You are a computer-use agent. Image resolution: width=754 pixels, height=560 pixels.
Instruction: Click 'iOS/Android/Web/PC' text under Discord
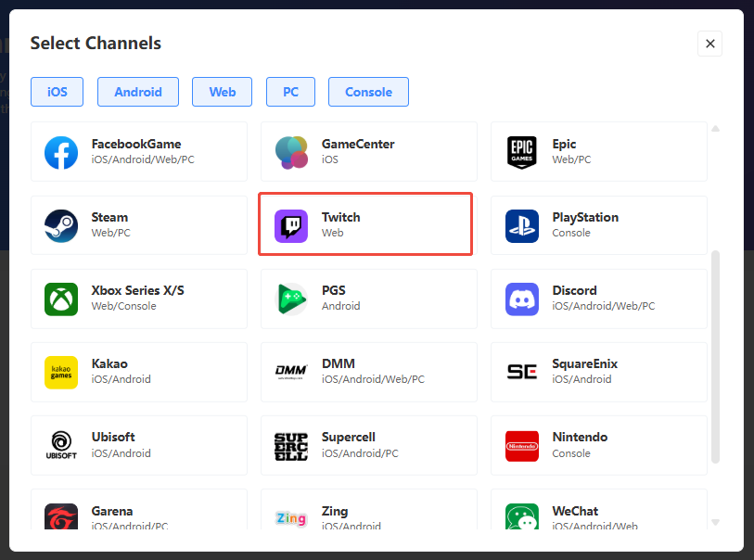[604, 306]
